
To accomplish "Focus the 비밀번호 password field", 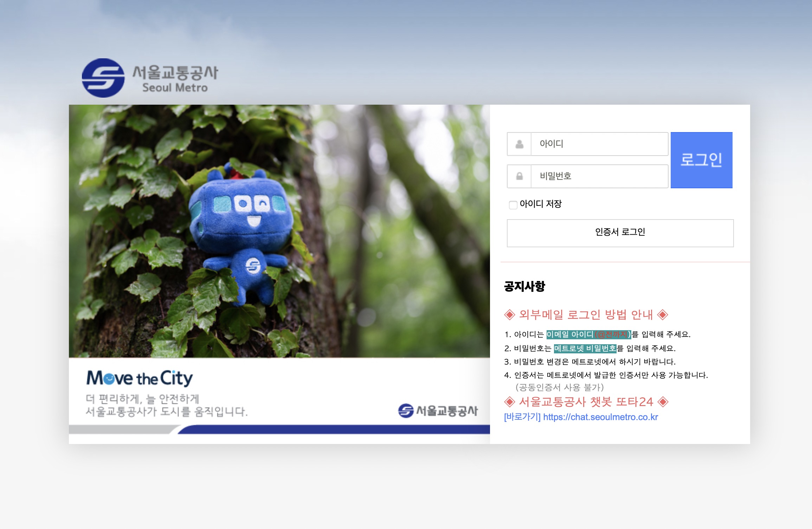I will 599,176.
